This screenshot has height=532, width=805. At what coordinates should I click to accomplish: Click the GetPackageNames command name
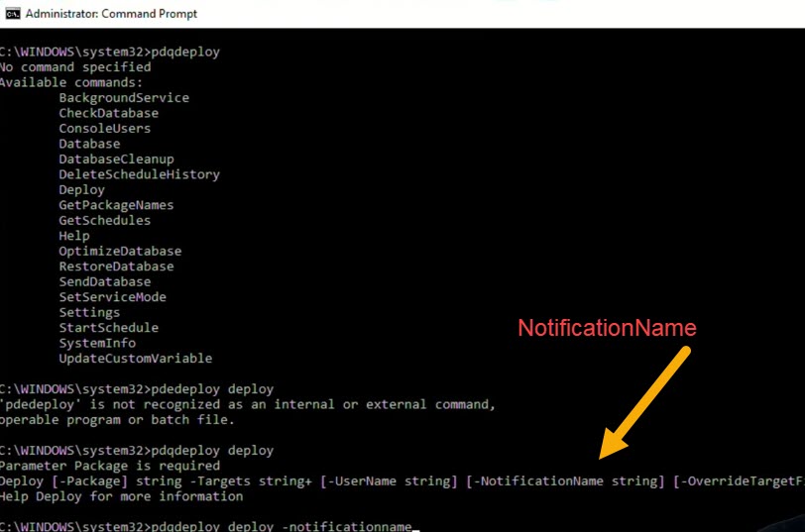pos(117,205)
